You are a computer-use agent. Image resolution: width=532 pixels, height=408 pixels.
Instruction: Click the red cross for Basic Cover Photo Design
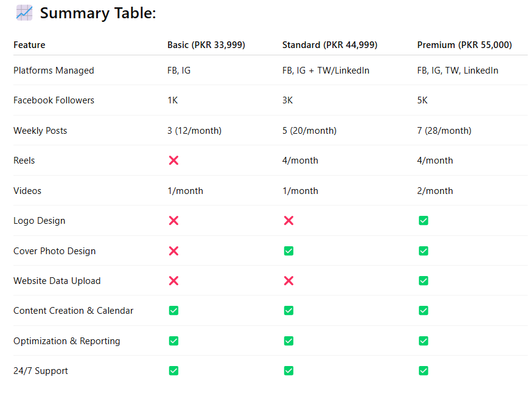(x=173, y=251)
